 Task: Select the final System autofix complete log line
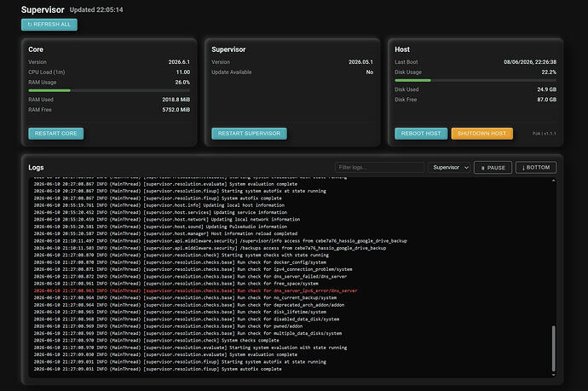tap(158, 369)
